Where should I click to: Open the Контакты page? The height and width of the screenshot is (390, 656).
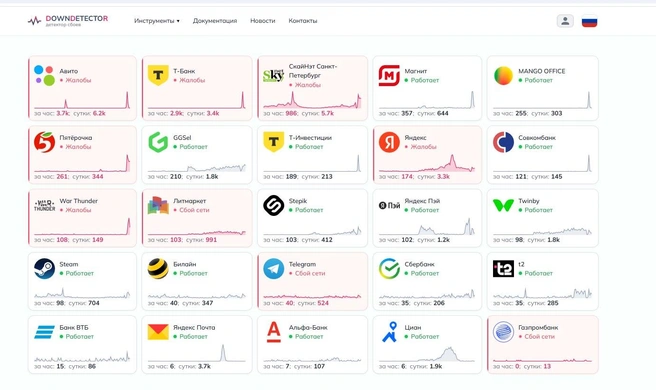[302, 21]
